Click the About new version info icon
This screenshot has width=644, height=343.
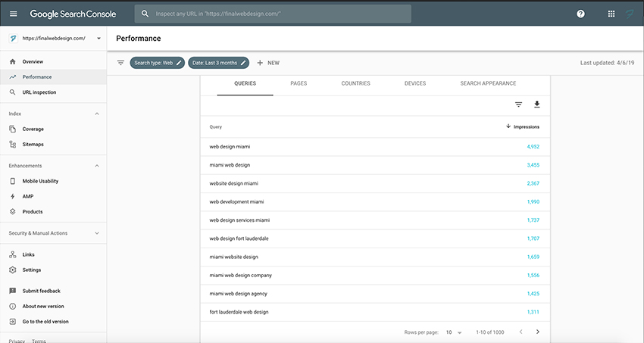[13, 306]
